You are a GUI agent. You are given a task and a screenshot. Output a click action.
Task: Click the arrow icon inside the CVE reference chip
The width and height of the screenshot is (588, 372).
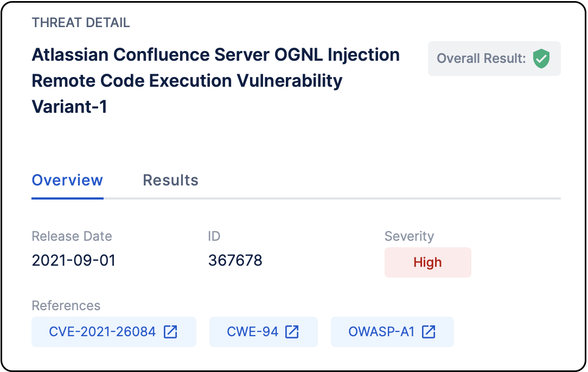171,331
